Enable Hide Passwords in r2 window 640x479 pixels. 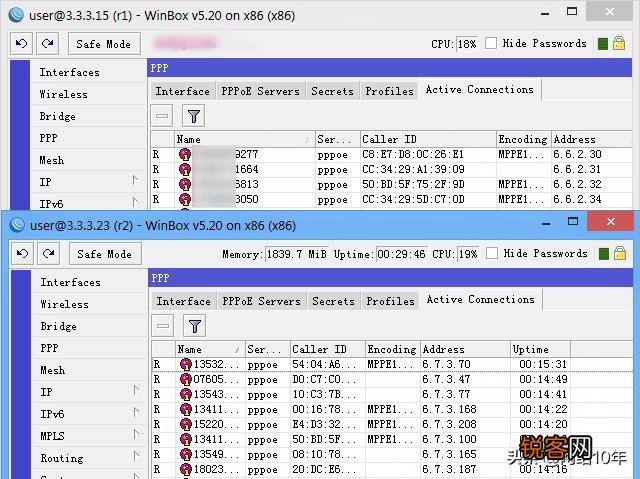click(491, 254)
